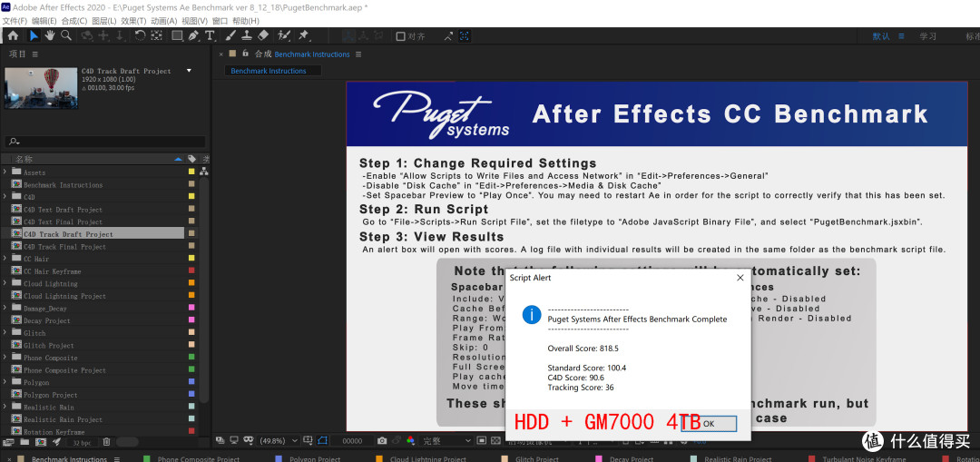980x462 pixels.
Task: Click the snapping options icon beside 对齐
Action: point(448,35)
